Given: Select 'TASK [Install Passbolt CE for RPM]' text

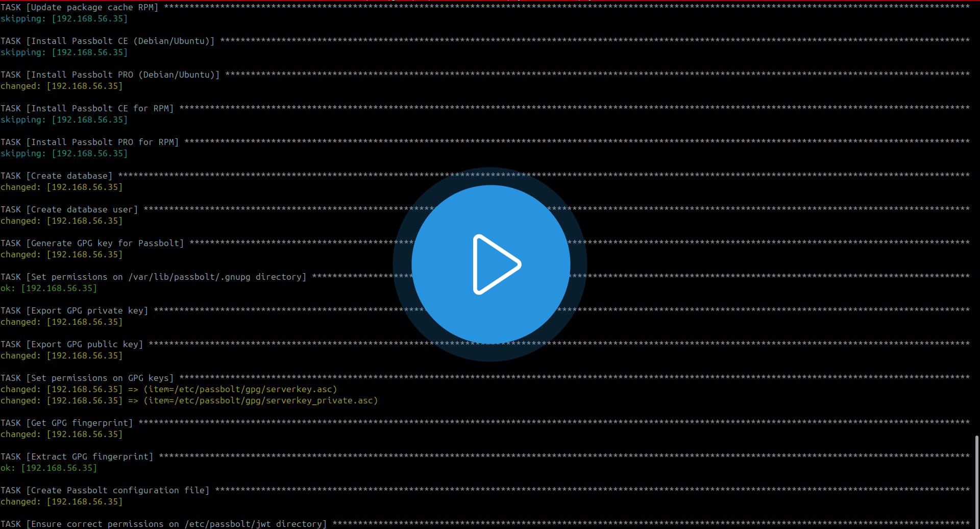Looking at the screenshot, I should click(87, 108).
